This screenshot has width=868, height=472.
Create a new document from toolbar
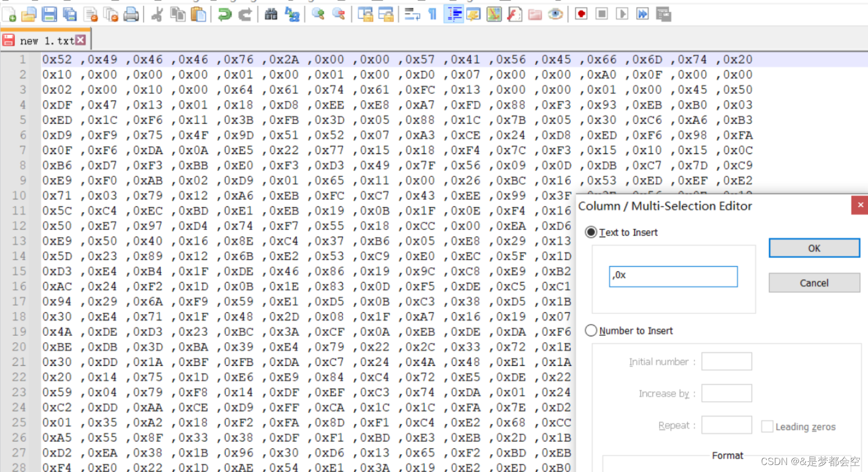click(x=9, y=14)
